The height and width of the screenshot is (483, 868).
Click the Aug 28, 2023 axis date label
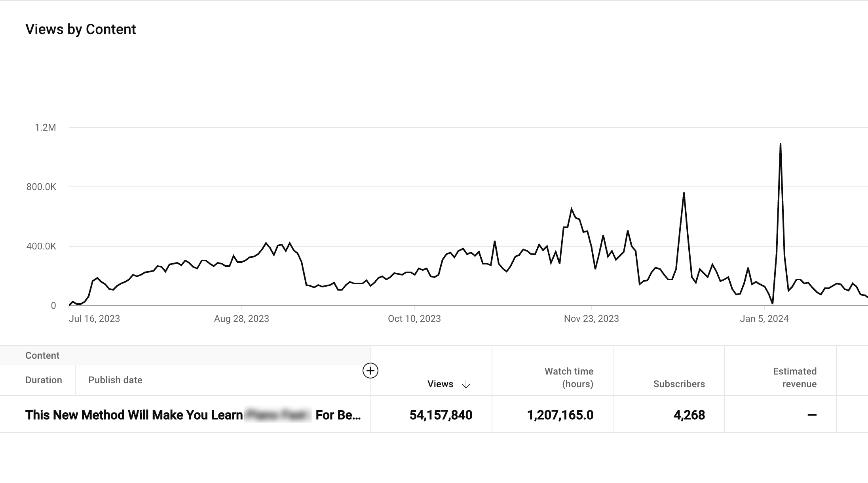(241, 319)
